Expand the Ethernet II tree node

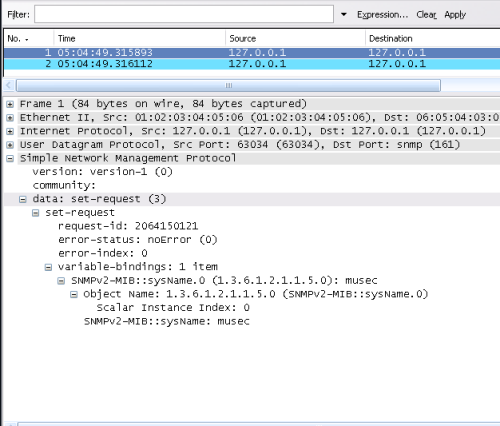pos(10,118)
